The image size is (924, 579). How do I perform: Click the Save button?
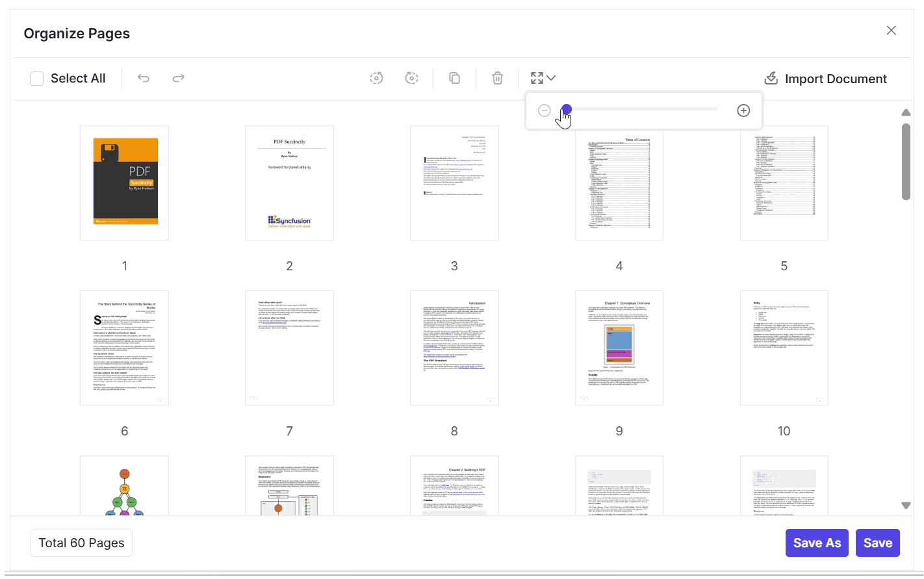click(877, 543)
